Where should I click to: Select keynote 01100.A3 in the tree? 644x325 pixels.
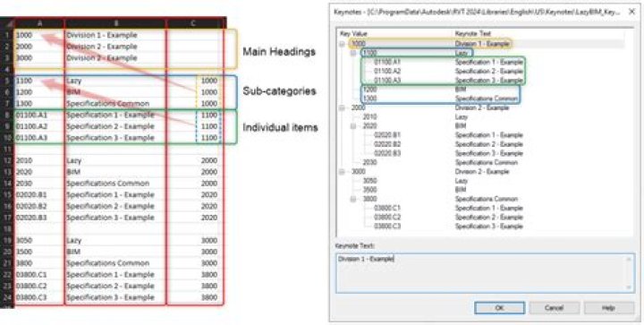387,80
